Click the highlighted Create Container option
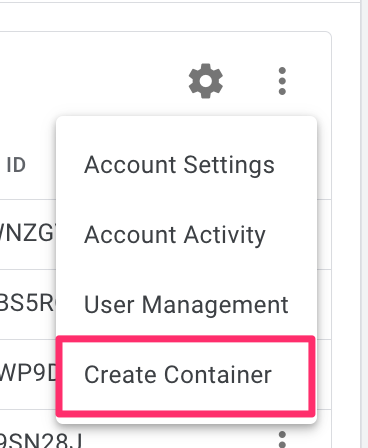The height and width of the screenshot is (448, 368). 185,376
